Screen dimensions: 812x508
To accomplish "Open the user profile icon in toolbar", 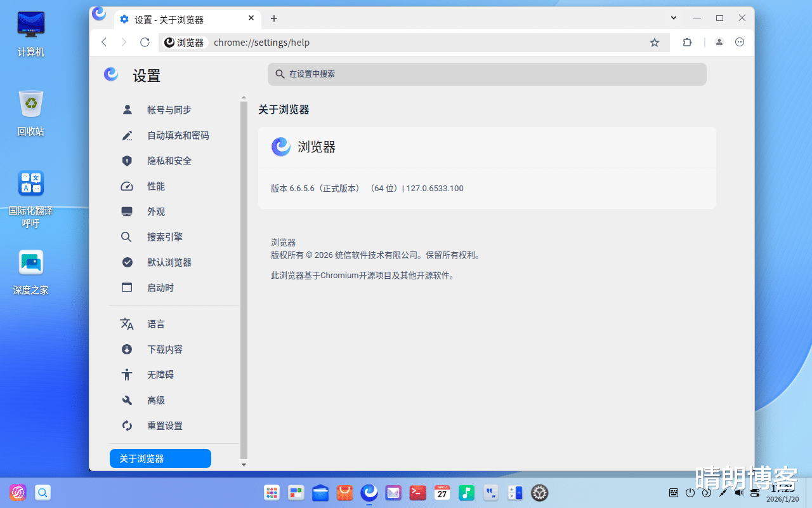I will pos(719,43).
